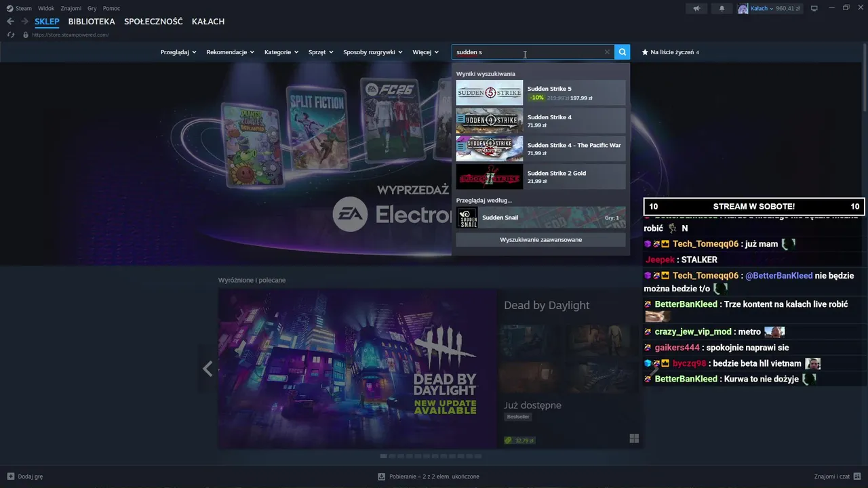Click the Big Picture mode monitor icon
Screen dimensions: 868x488
coord(814,8)
